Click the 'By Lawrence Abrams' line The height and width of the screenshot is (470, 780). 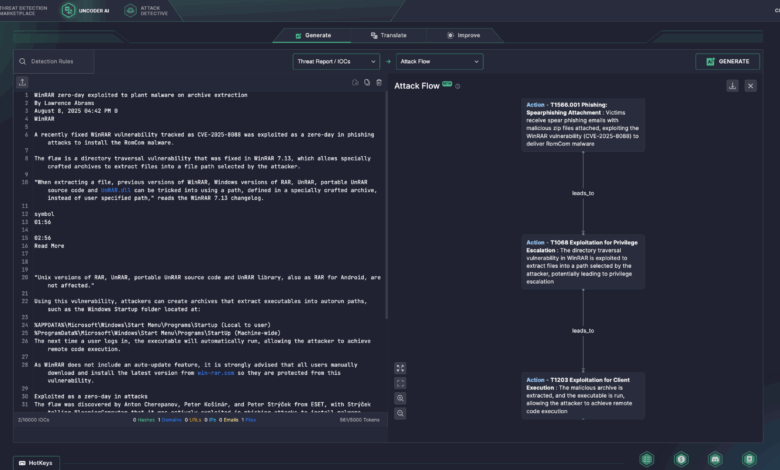[x=64, y=103]
